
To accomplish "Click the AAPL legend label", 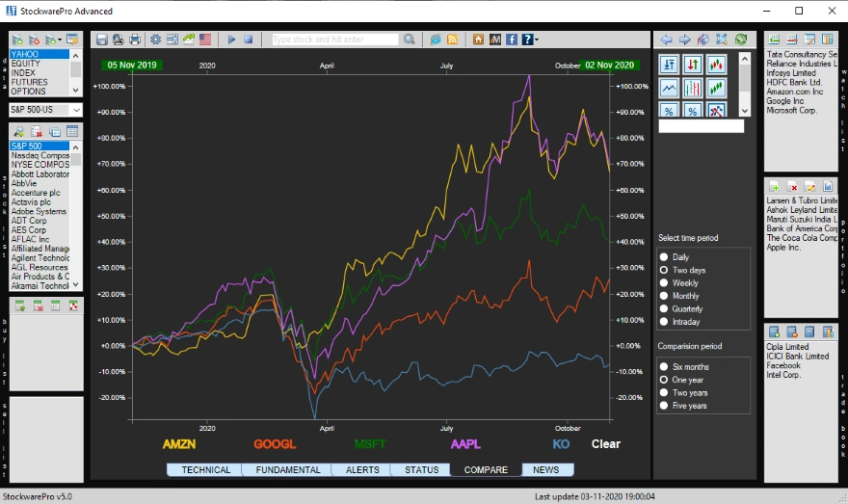I will (x=466, y=444).
